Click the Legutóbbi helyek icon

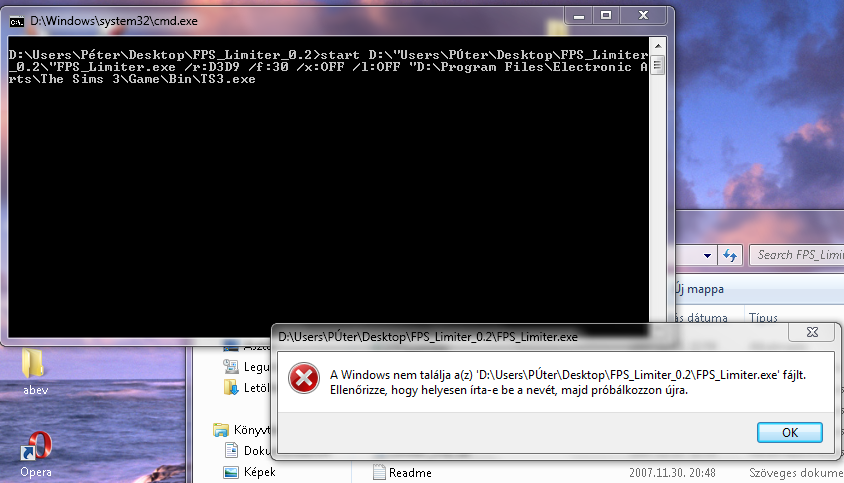231,367
